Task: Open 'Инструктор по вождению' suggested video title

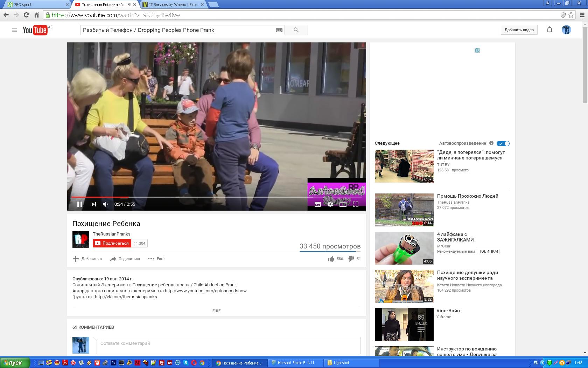Action: click(467, 352)
